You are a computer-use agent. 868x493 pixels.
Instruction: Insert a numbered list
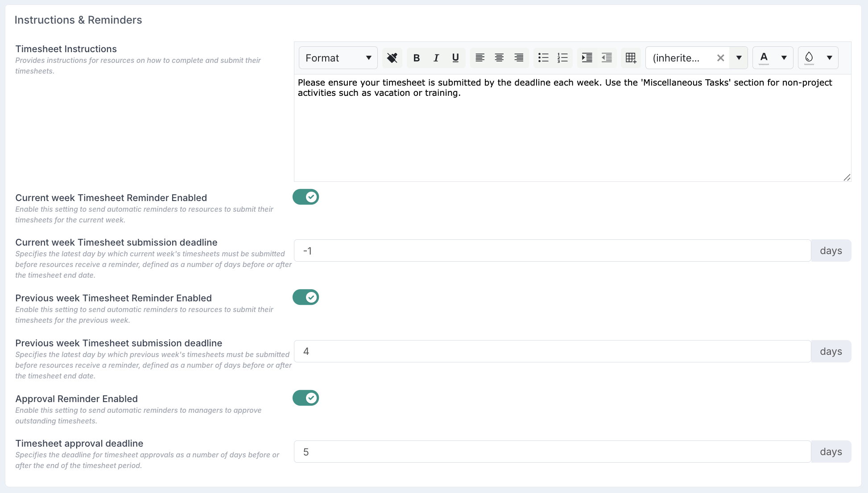coord(562,58)
